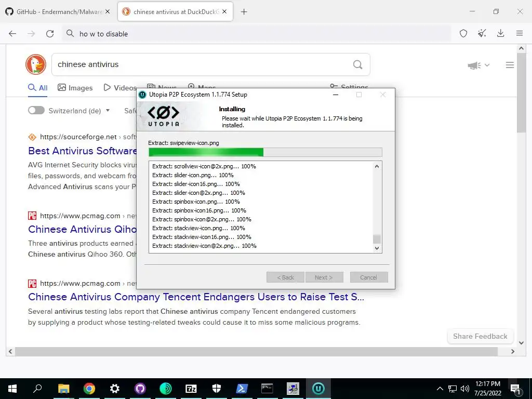Select the chinese antivirus DuckDuckGo tab

(175, 11)
